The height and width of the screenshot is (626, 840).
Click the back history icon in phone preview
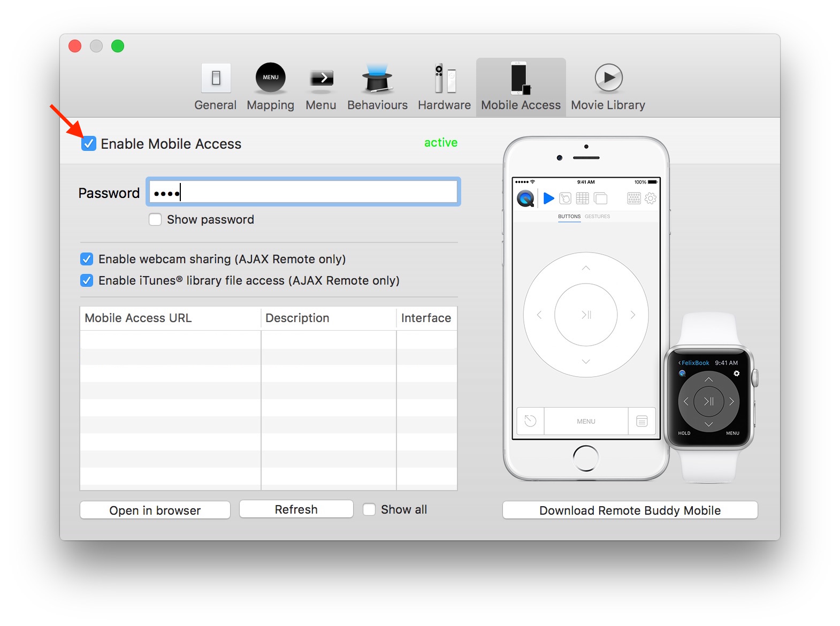[x=530, y=421]
